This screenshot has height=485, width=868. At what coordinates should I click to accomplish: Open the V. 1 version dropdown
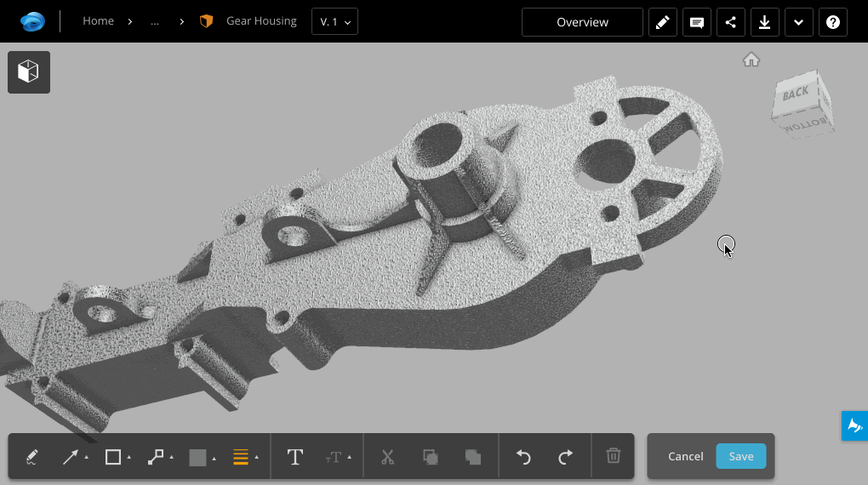pyautogui.click(x=335, y=22)
